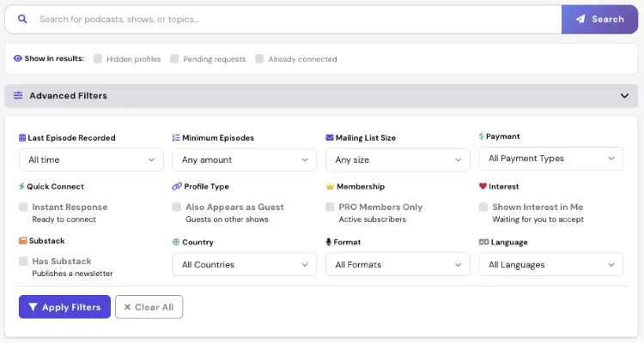
Task: Click the lightning bolt Quick Connect icon
Action: pyautogui.click(x=21, y=186)
